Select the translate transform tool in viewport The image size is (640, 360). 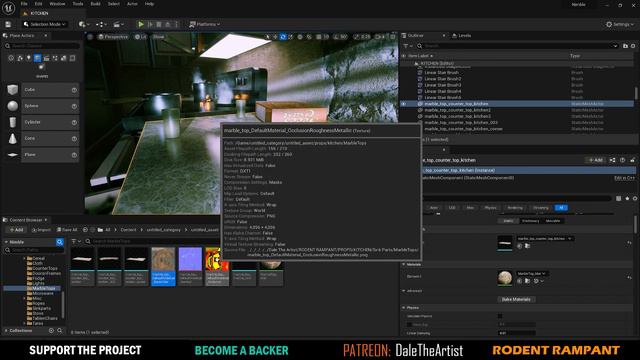pyautogui.click(x=275, y=37)
